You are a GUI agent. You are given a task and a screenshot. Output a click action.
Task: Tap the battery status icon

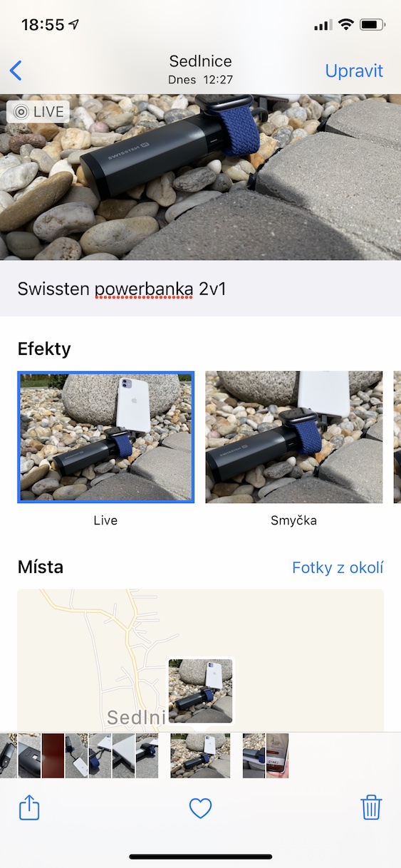pos(373,25)
